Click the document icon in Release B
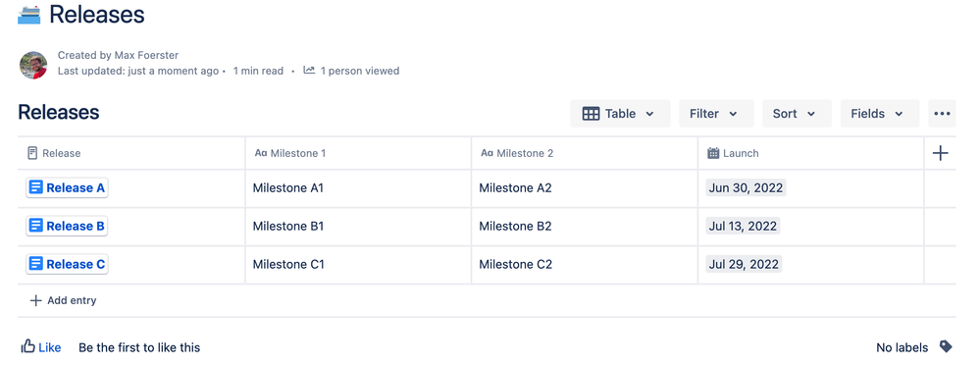The width and height of the screenshot is (980, 365). click(x=36, y=226)
